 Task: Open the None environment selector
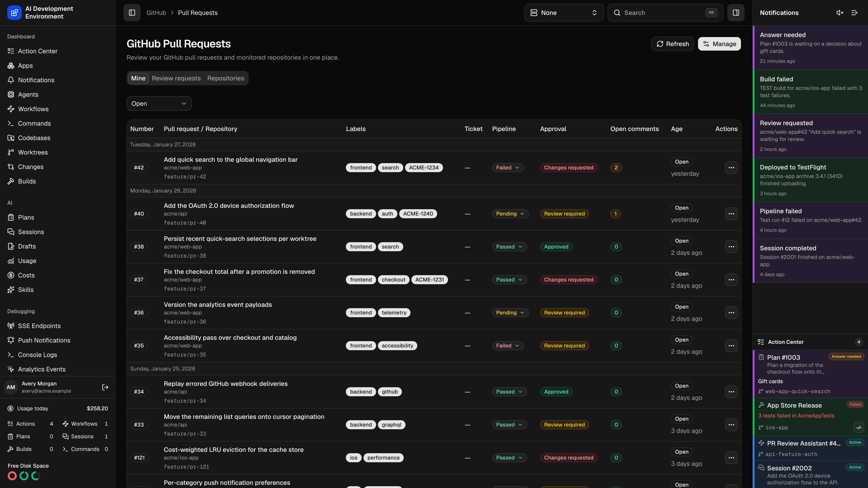point(564,13)
